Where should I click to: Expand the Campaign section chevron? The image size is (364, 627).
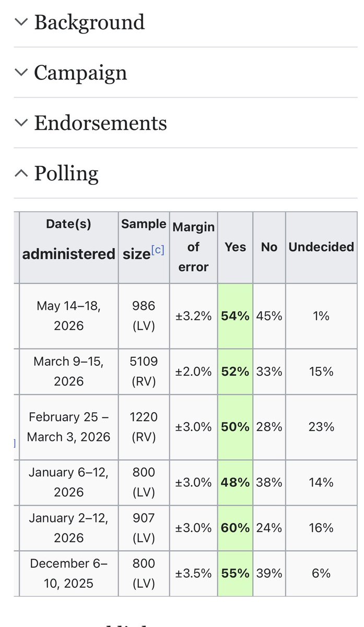coord(21,72)
